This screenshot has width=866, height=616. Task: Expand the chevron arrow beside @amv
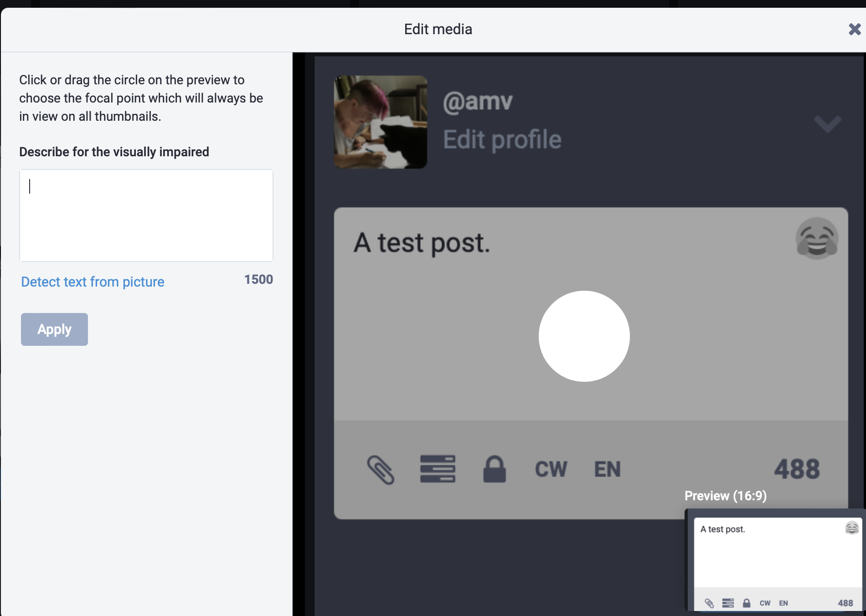tap(827, 123)
